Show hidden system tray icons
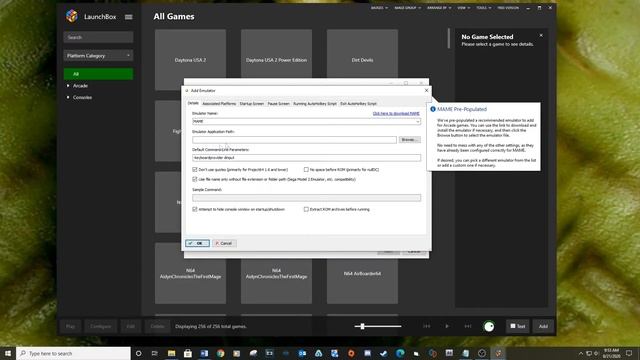Screen dimensions: 640x360 click(x=581, y=353)
